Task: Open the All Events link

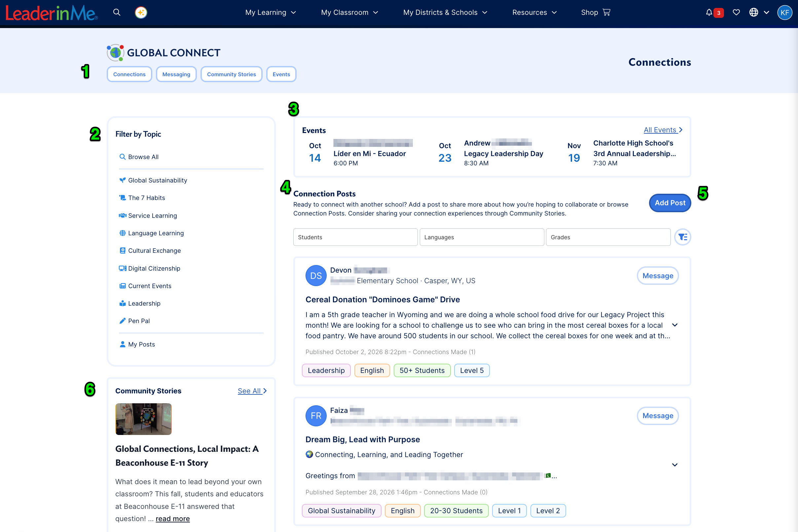Action: click(663, 130)
